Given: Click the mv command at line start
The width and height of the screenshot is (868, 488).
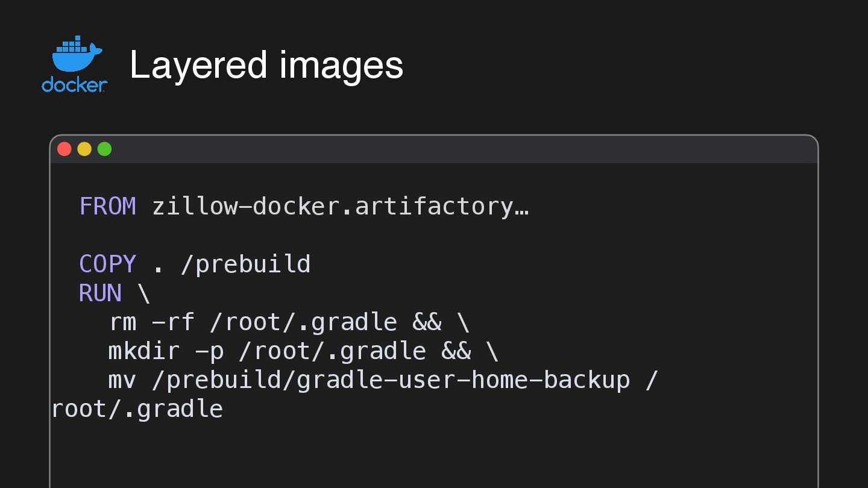Looking at the screenshot, I should click(122, 380).
